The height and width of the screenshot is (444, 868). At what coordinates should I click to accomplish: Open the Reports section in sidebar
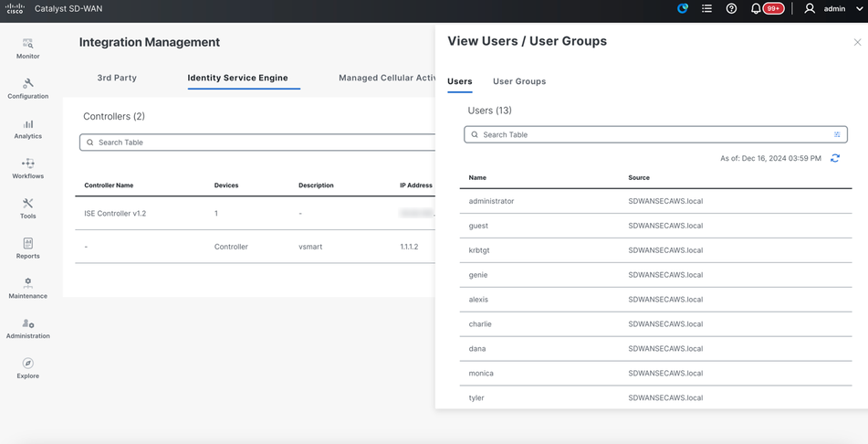coord(27,248)
